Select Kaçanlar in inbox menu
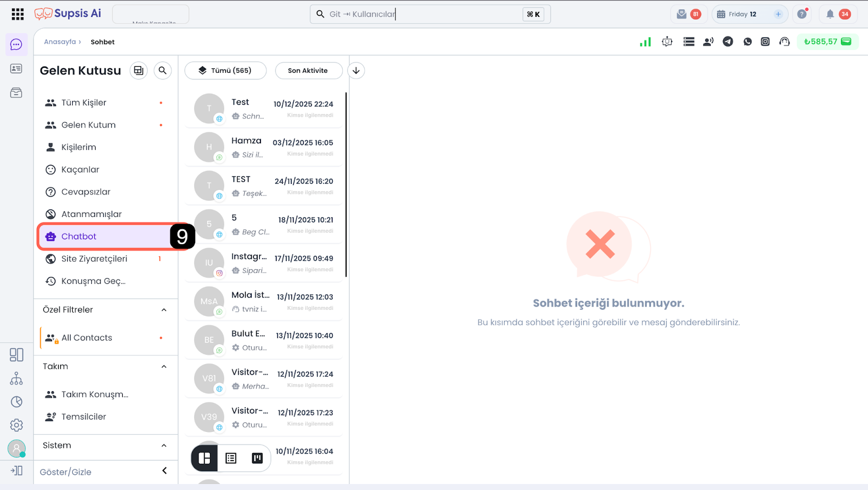The width and height of the screenshot is (868, 490). (x=80, y=170)
